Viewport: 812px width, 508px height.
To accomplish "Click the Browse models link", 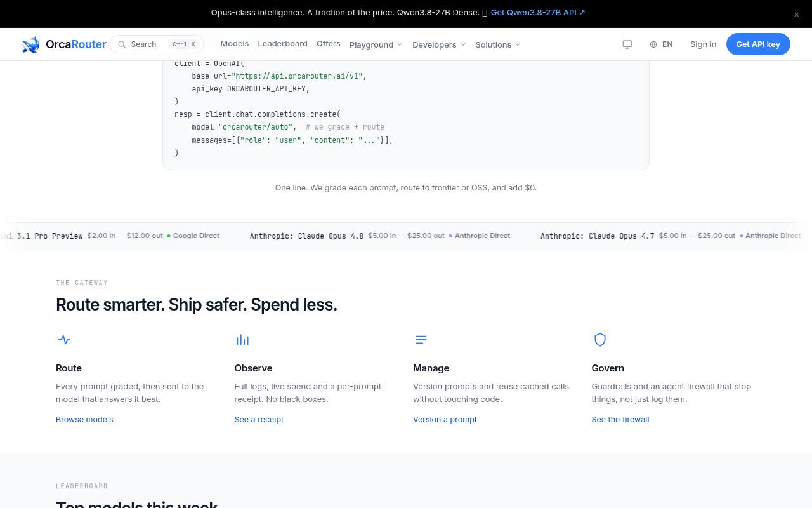I will (x=84, y=419).
